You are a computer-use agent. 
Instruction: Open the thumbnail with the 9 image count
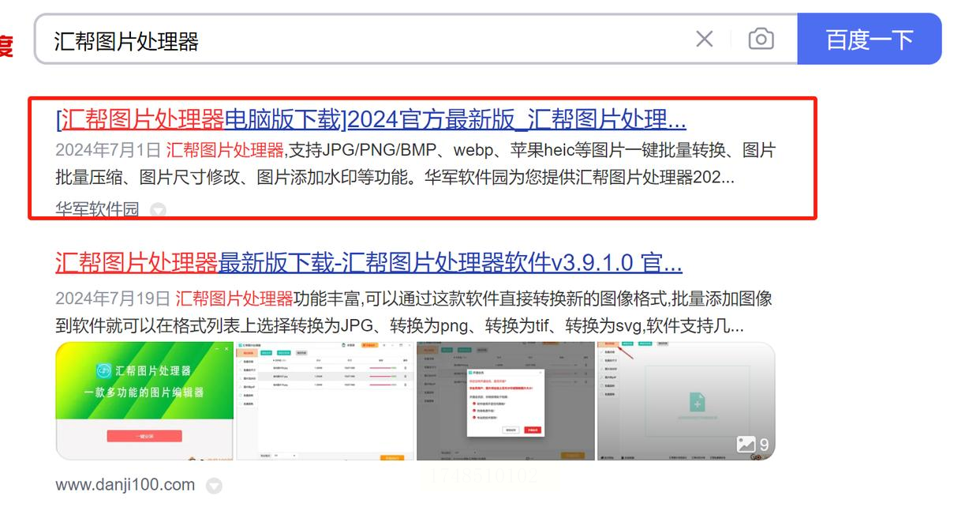pos(686,401)
